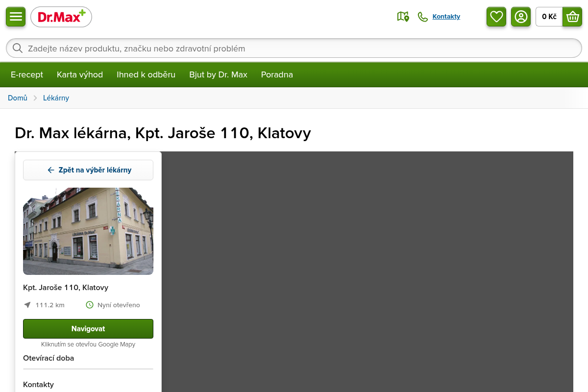Select Karta výhod in navigation bar
Viewport: 588px width, 392px height.
coord(80,74)
